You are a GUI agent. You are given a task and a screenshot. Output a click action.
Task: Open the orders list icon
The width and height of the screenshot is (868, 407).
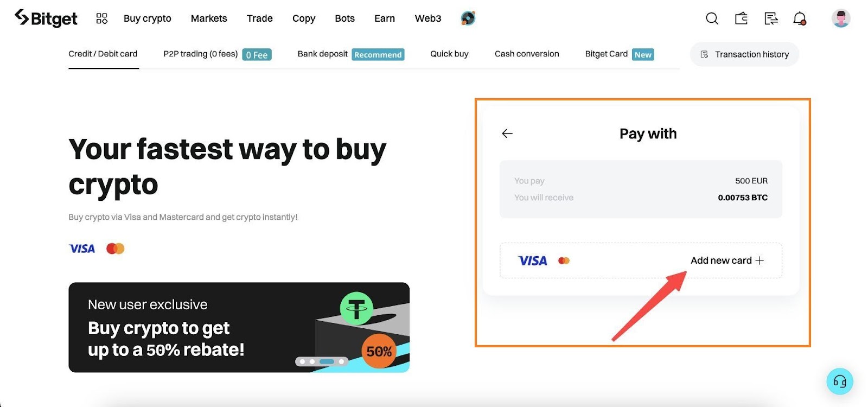point(771,18)
